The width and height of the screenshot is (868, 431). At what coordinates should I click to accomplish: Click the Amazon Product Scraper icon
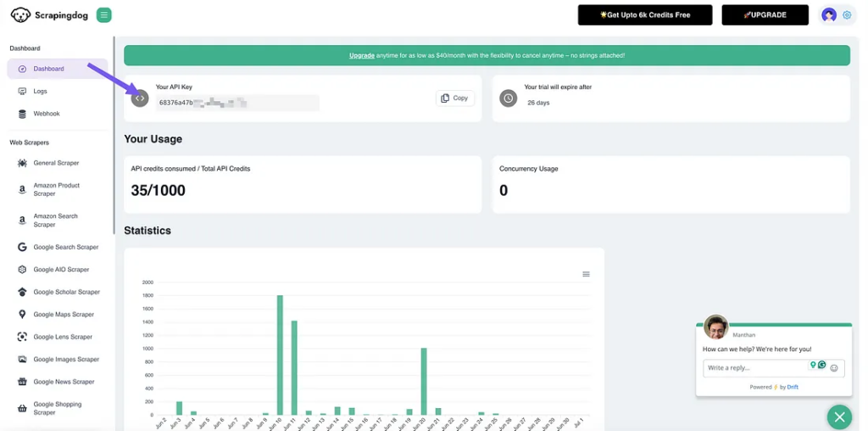coord(22,189)
